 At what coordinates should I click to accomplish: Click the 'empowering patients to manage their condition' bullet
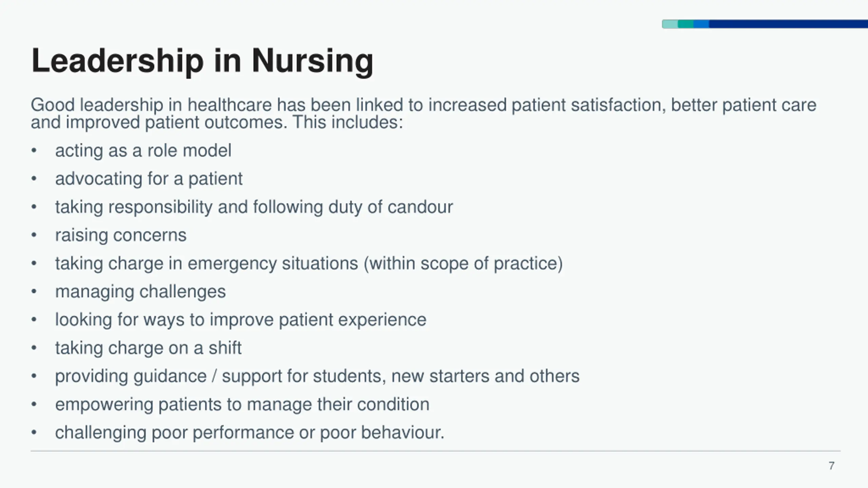click(242, 404)
